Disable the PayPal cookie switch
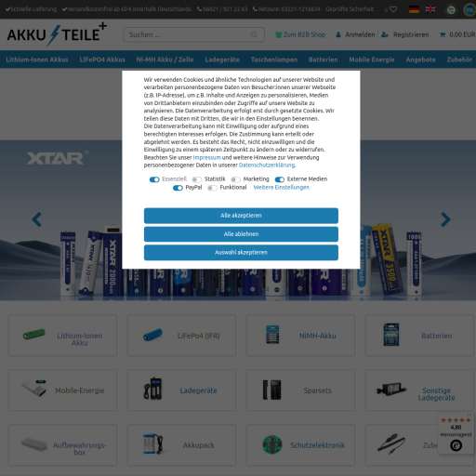 178,188
